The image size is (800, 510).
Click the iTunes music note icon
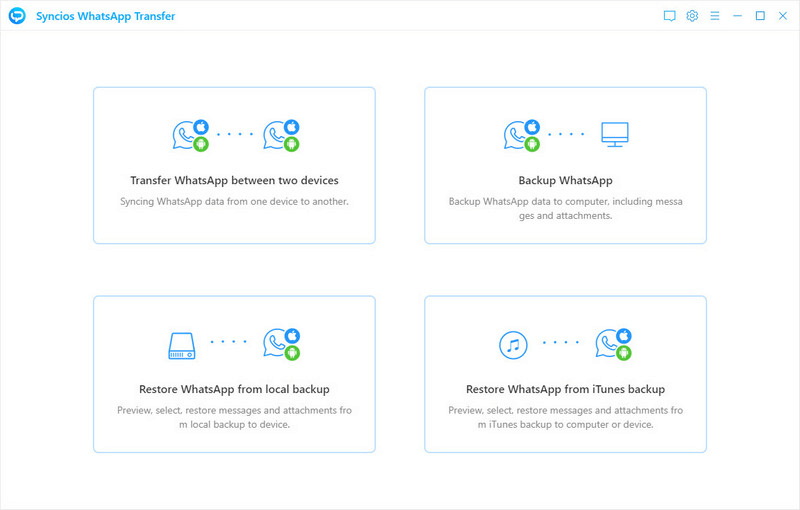pos(513,346)
